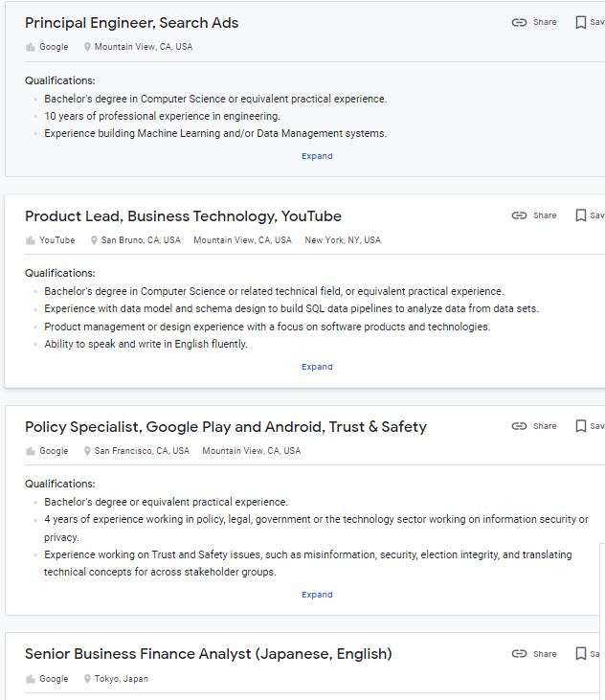Click the share link icon for Principal Engineer
The height and width of the screenshot is (700, 605).
click(x=520, y=22)
